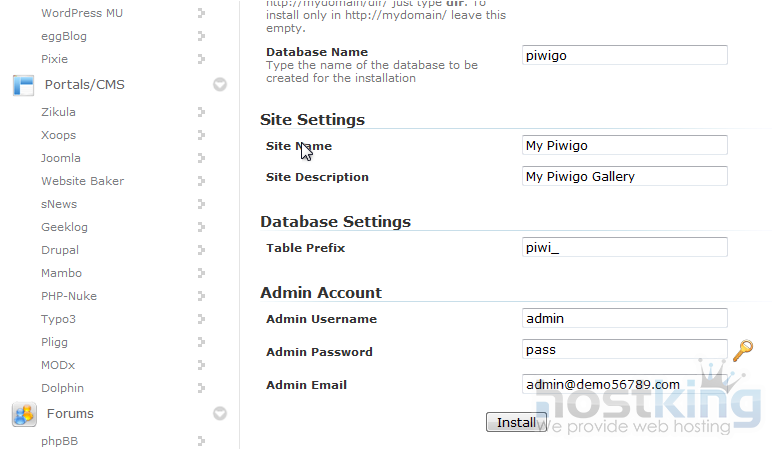
Task: Click the Portals/CMS category icon
Action: 24,85
